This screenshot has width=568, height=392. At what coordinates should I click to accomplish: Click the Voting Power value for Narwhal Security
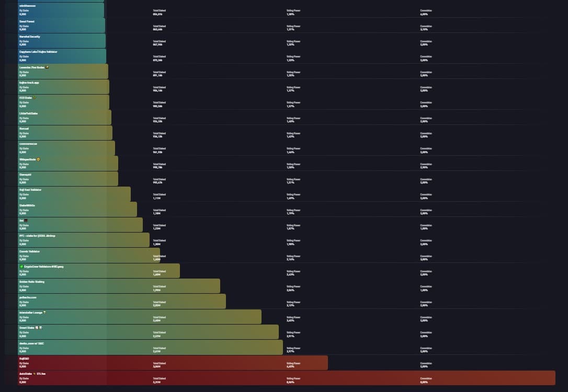pyautogui.click(x=291, y=45)
